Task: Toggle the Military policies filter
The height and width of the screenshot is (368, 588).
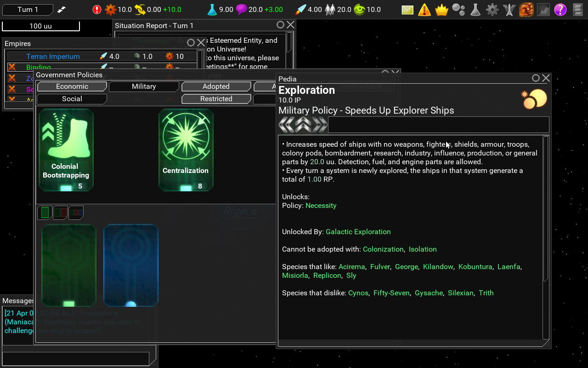Action: (144, 86)
